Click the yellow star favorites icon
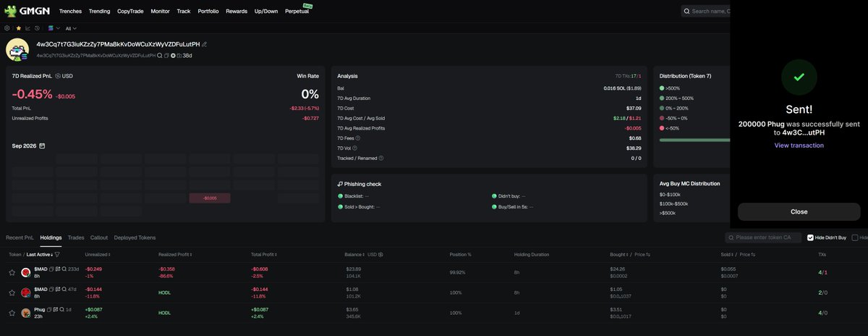This screenshot has height=336, width=868. [x=19, y=28]
